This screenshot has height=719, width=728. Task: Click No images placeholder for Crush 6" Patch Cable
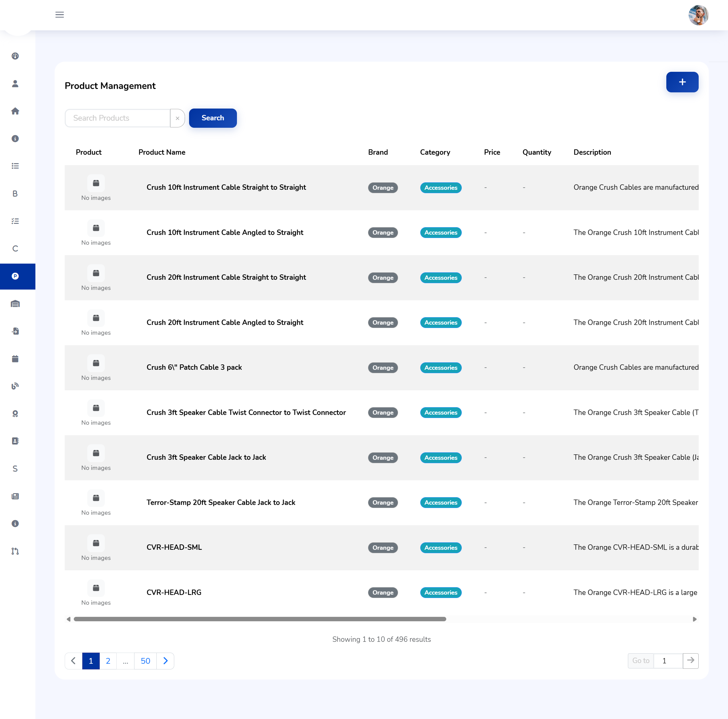pyautogui.click(x=96, y=368)
